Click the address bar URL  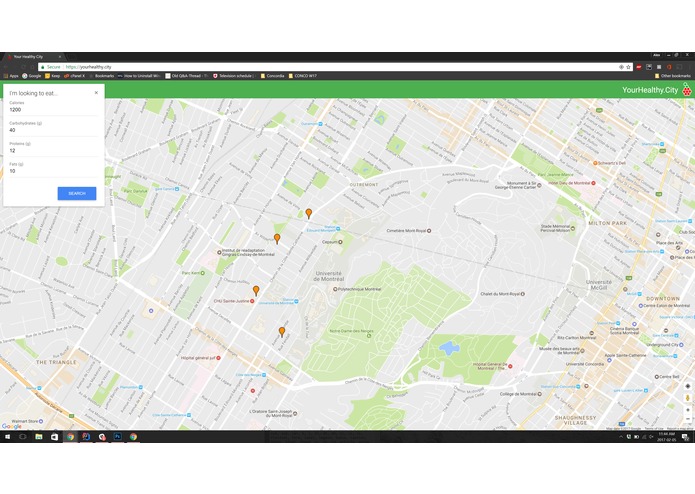[89, 67]
